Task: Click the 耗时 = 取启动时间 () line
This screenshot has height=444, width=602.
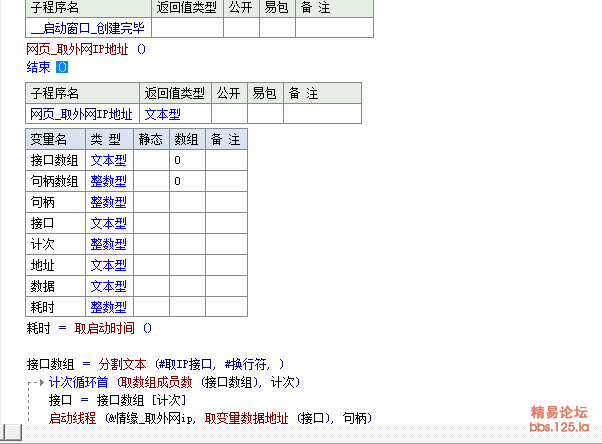Action: (x=89, y=328)
